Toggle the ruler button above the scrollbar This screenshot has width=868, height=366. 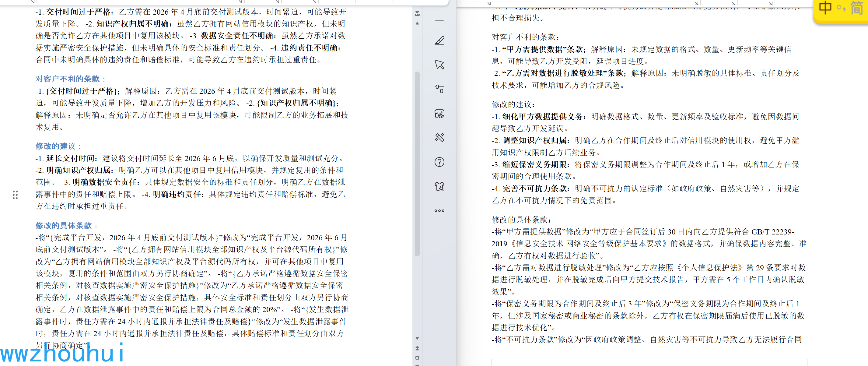tap(417, 13)
